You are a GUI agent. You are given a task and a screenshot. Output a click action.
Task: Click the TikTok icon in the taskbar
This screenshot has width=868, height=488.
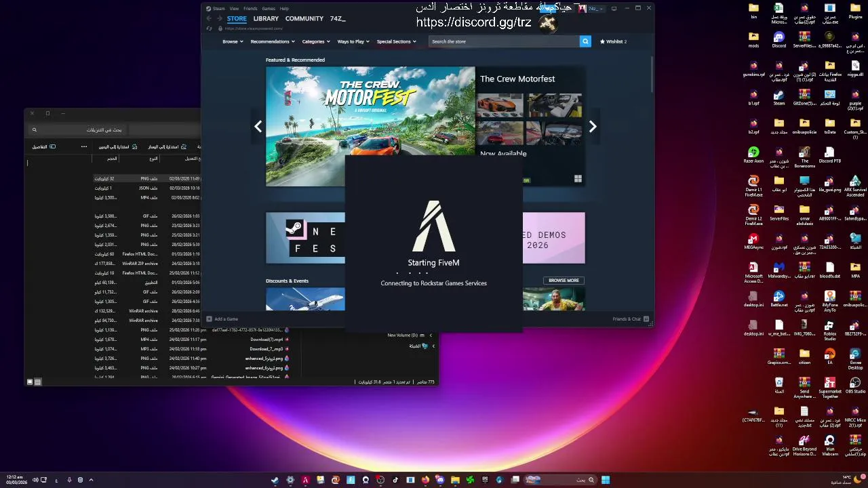(x=395, y=480)
